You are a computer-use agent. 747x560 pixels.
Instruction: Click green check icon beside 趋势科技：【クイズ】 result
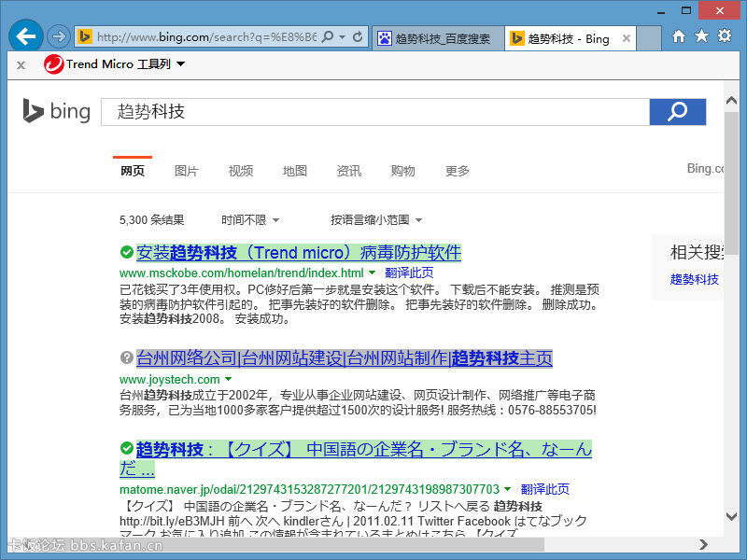(126, 448)
